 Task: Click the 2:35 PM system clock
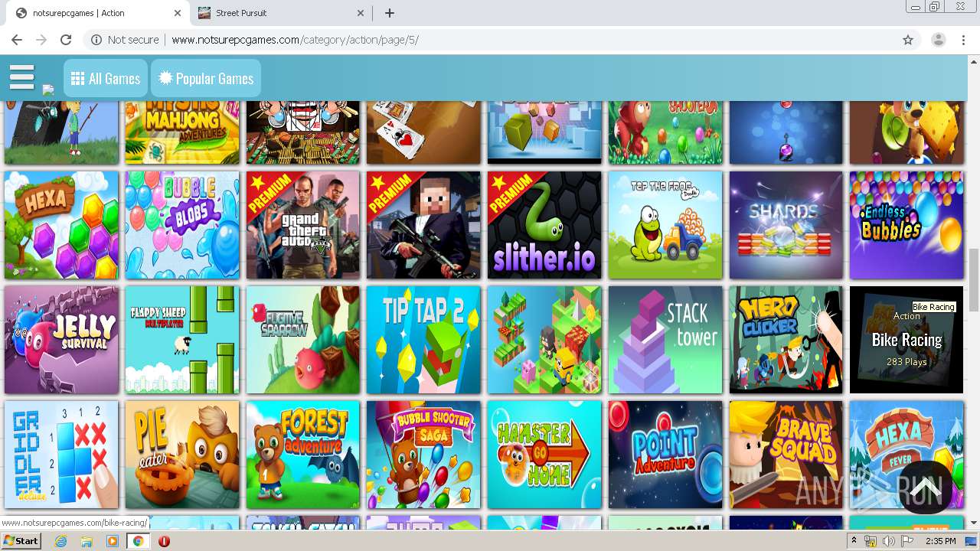tap(939, 541)
